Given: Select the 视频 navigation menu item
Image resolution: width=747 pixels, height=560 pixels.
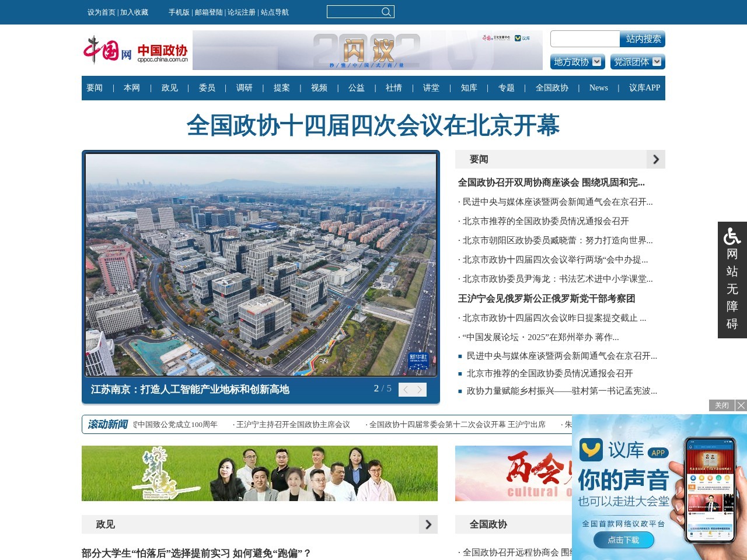Looking at the screenshot, I should 318,88.
